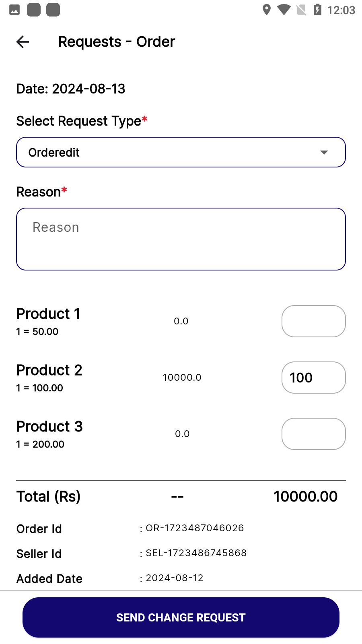
Task: Tap the Product 2 subtotal 10000.0
Action: point(182,378)
